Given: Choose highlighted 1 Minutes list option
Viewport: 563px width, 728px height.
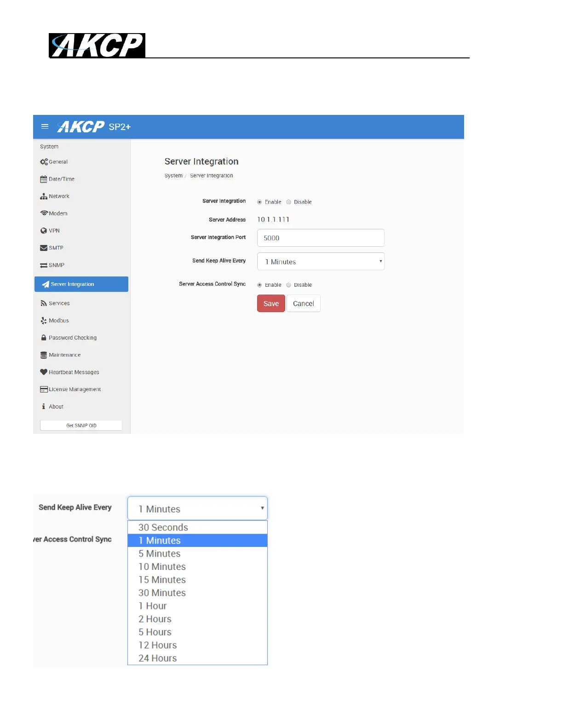Looking at the screenshot, I should 197,540.
